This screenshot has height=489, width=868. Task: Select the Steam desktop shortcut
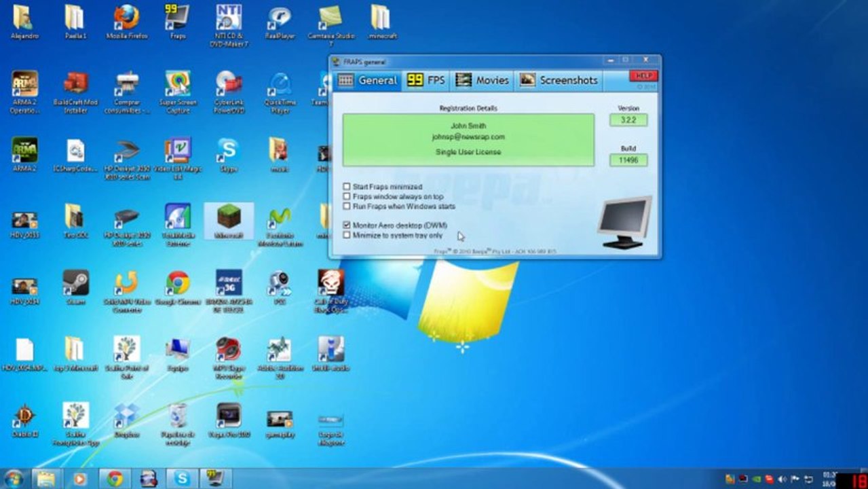coord(75,287)
